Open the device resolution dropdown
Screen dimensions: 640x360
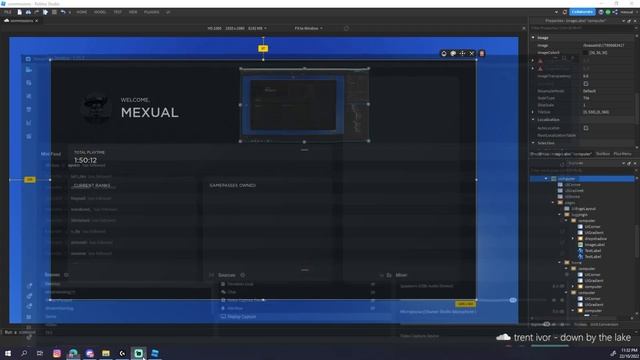[237, 29]
